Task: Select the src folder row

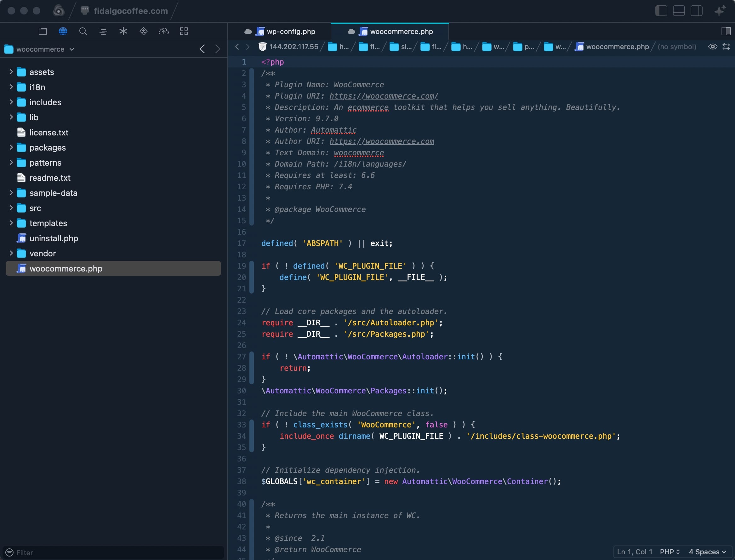Action: point(113,208)
